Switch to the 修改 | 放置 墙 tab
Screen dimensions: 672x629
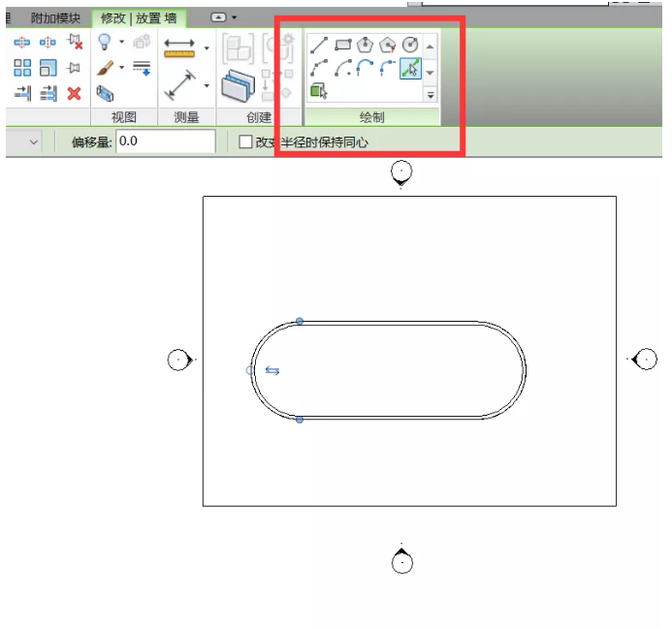click(x=139, y=18)
